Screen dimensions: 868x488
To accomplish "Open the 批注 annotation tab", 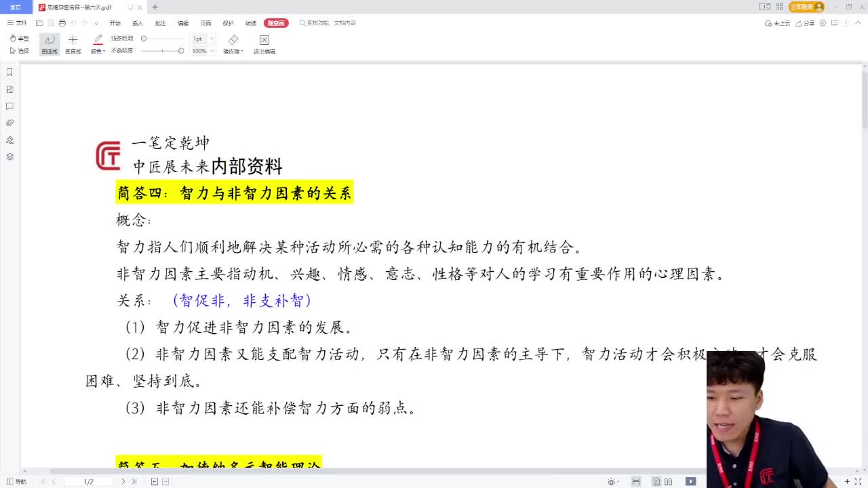I will click(x=160, y=22).
